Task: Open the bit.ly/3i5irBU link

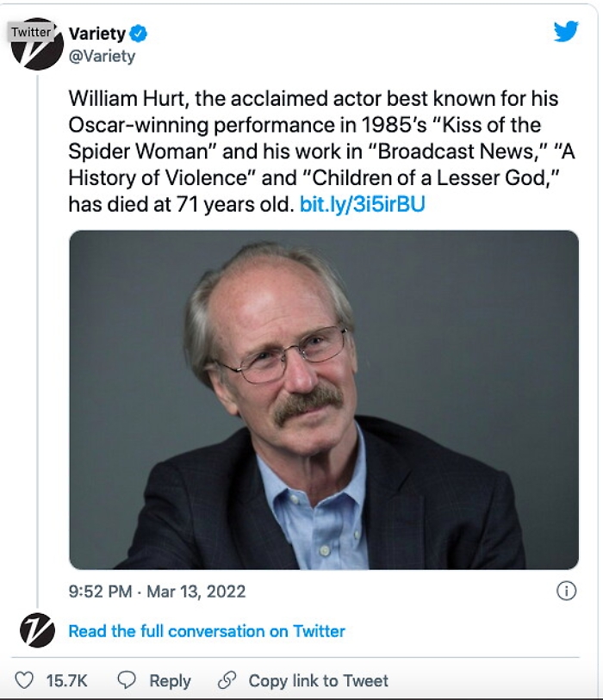Action: 362,205
